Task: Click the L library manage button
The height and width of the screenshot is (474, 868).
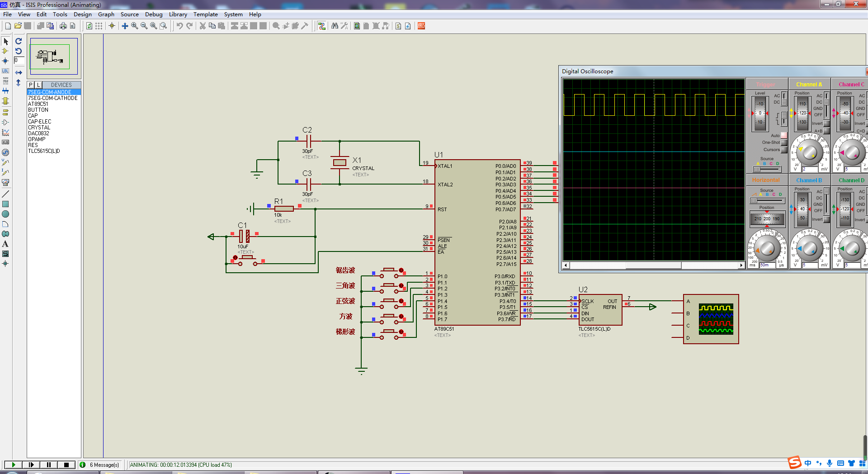Action: [38, 85]
